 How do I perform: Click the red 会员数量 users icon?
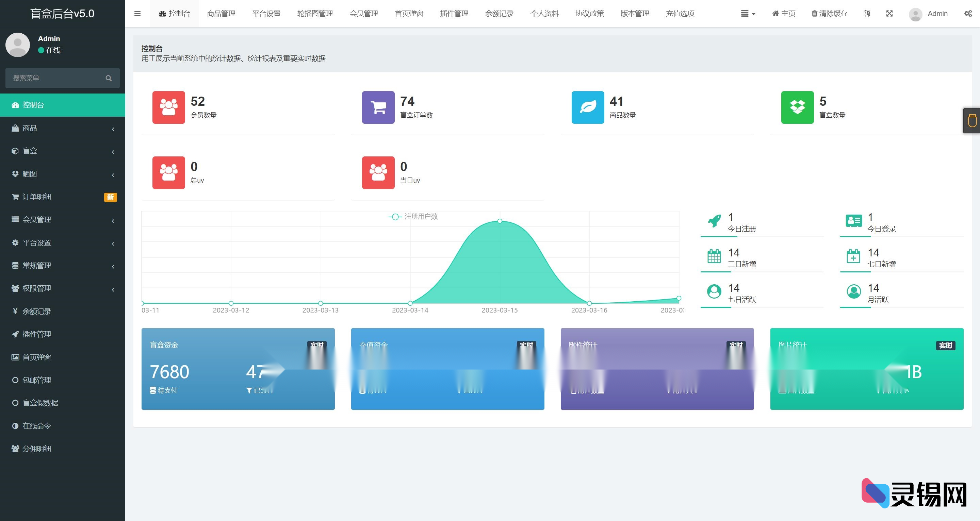[168, 107]
